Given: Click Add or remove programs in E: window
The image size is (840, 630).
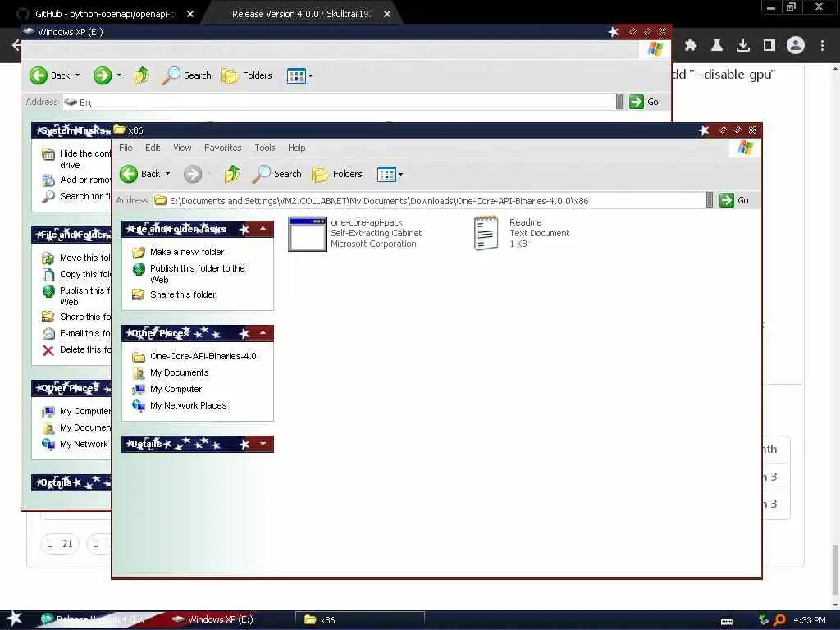Looking at the screenshot, I should [x=84, y=180].
